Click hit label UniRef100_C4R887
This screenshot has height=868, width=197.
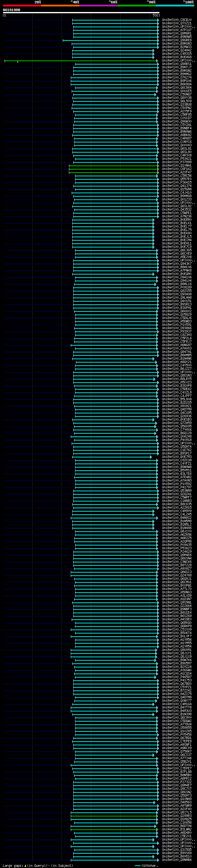176,139
